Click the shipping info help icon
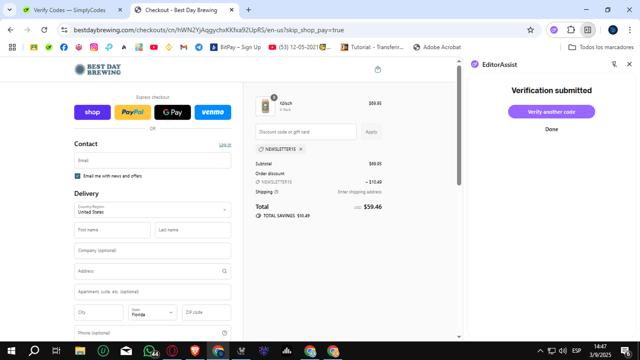Image resolution: width=640 pixels, height=360 pixels. (276, 192)
